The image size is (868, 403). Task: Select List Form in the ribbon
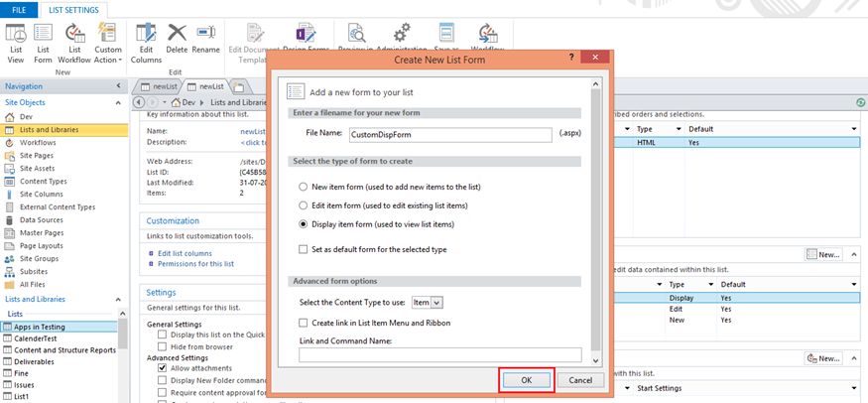(44, 44)
